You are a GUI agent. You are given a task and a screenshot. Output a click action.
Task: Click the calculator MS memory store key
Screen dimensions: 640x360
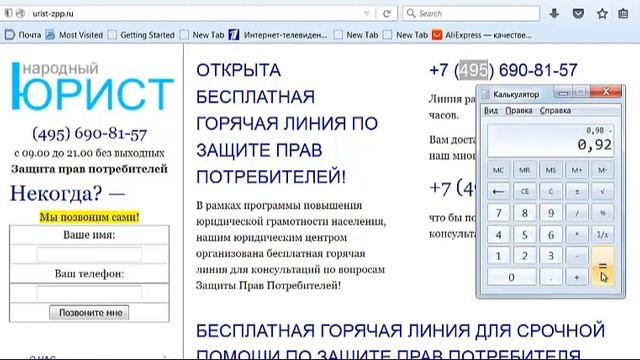pos(551,170)
